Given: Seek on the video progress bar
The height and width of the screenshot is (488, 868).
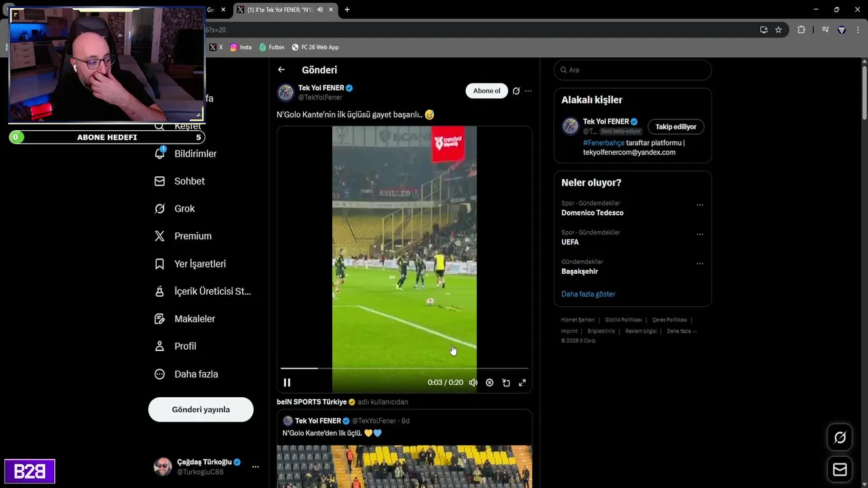Looking at the screenshot, I should click(x=404, y=369).
